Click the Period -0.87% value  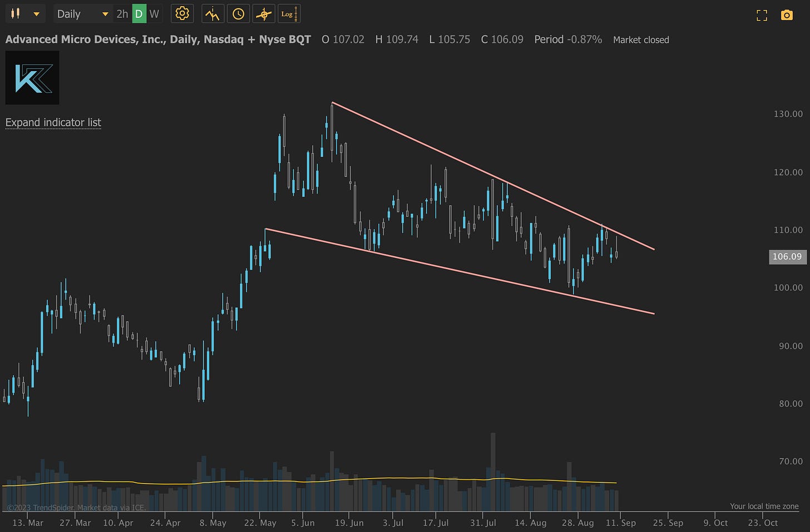(x=568, y=39)
